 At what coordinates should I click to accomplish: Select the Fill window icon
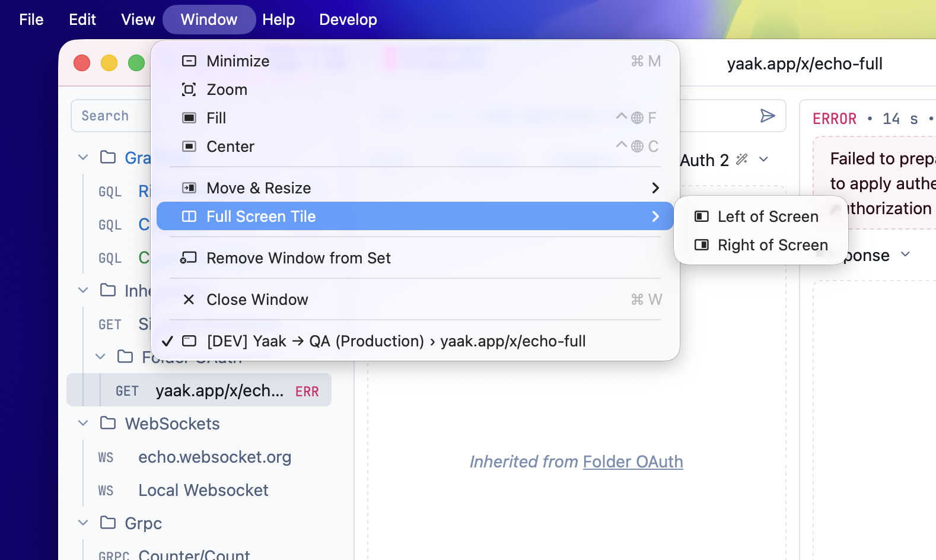(189, 118)
